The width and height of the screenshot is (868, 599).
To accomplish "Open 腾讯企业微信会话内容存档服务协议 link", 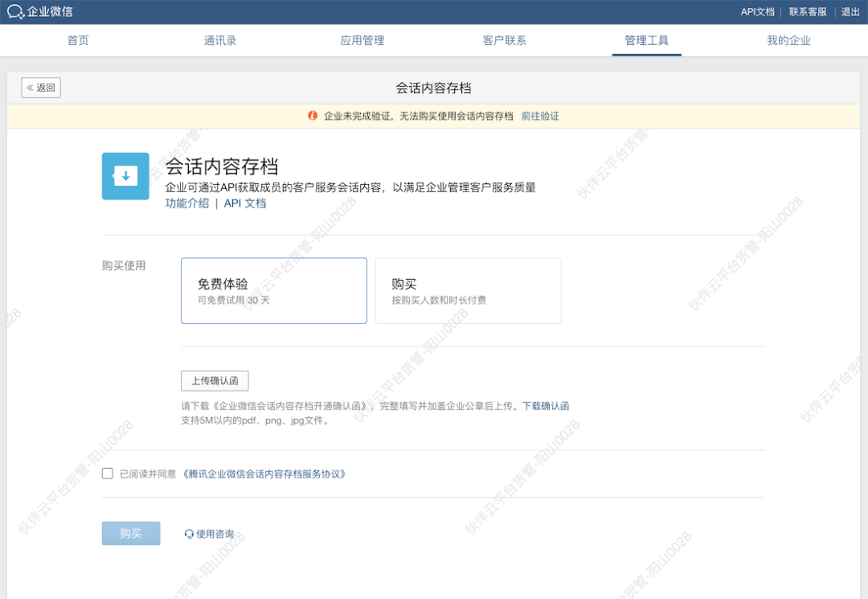I will tap(264, 474).
